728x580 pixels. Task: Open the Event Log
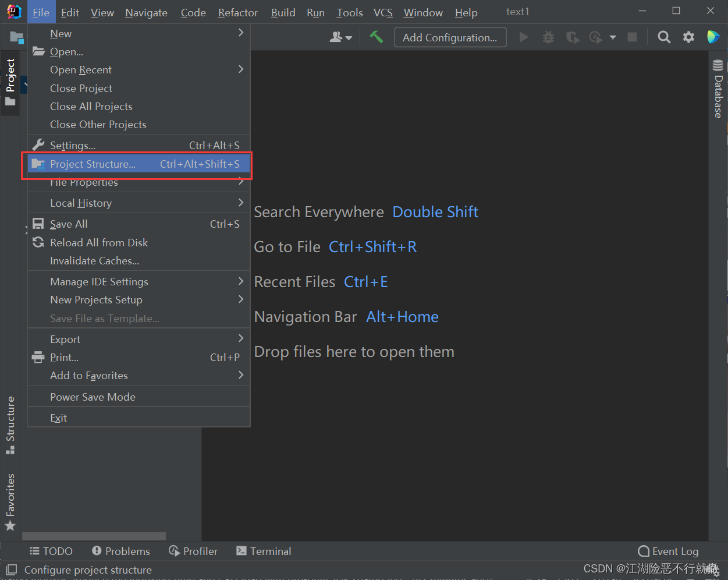pos(668,551)
